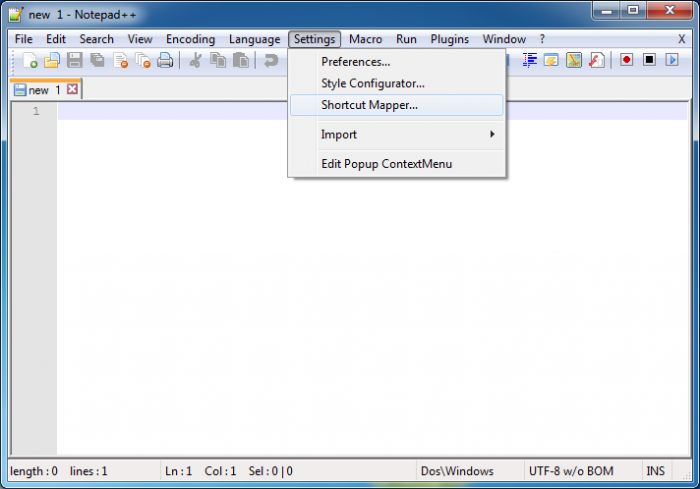Click line number 1 in the margin
700x489 pixels.
(x=36, y=111)
